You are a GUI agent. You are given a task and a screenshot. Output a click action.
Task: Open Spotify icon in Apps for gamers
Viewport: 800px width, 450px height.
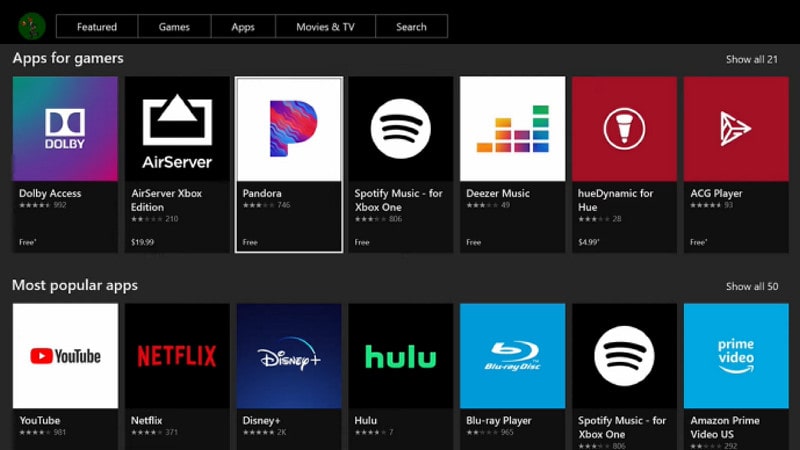point(401,129)
